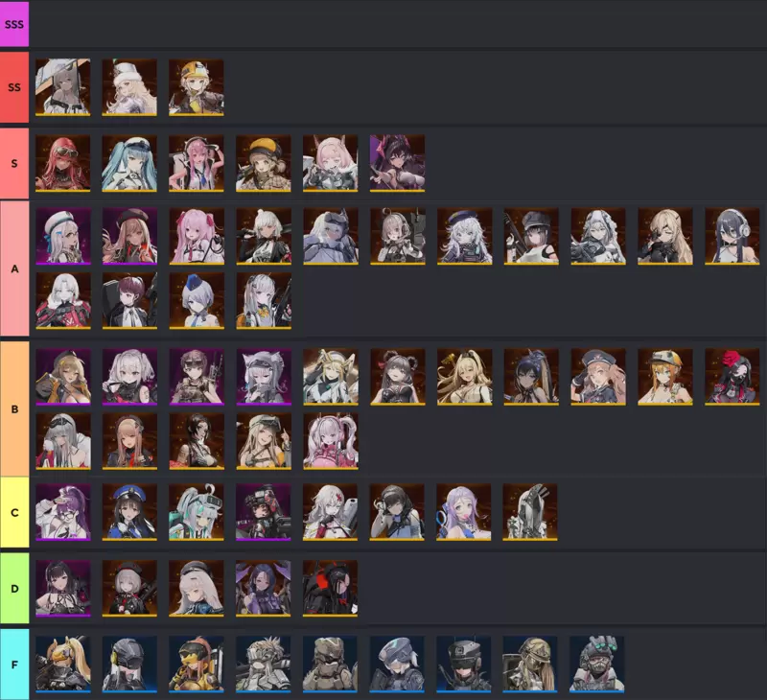Click the yellow hard-hat character in SS tier

(x=197, y=87)
